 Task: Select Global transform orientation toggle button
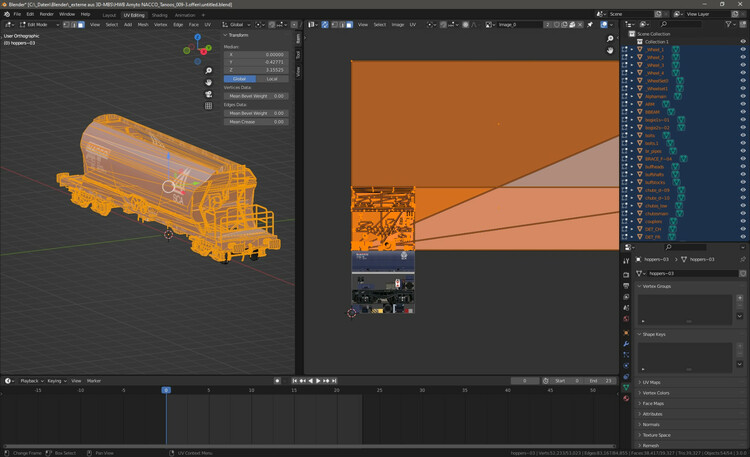pos(240,79)
